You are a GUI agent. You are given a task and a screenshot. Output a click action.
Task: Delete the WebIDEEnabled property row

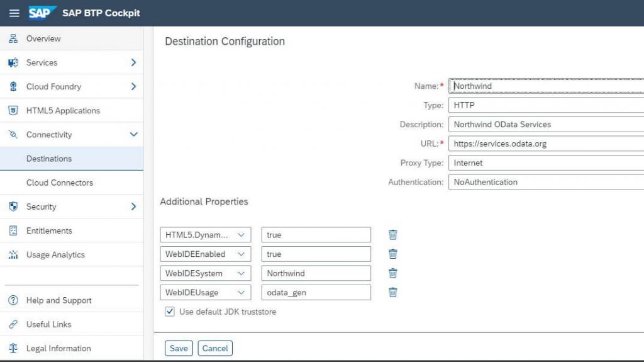click(x=392, y=254)
